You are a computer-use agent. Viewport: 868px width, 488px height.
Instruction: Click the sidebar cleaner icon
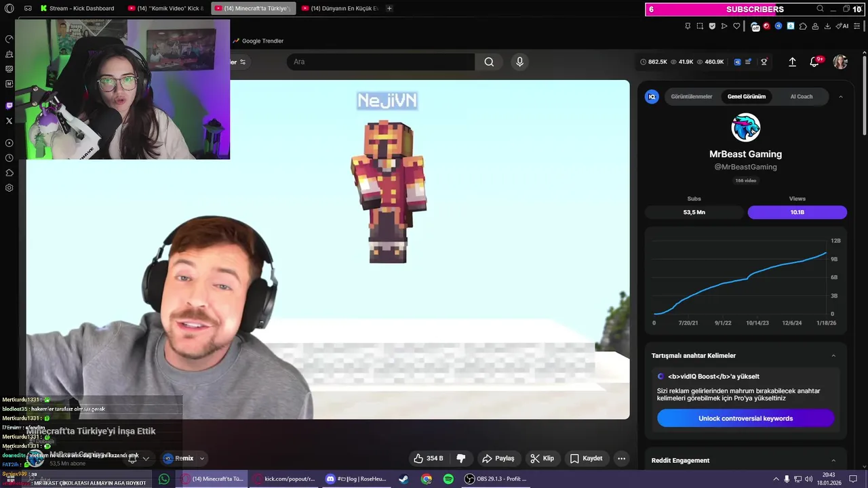(9, 54)
